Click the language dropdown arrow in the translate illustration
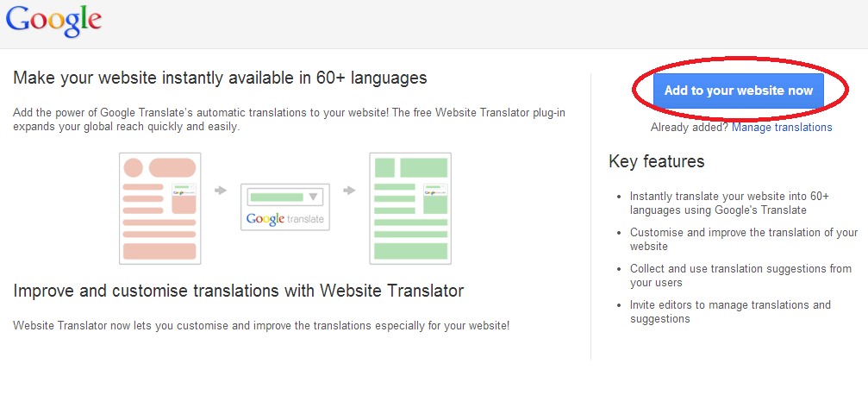This screenshot has width=868, height=401. 313,197
